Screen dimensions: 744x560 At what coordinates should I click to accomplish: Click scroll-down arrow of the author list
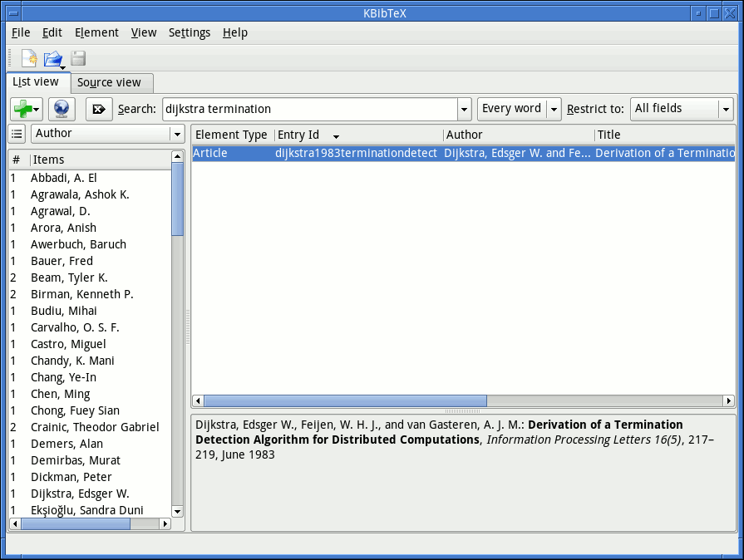177,512
